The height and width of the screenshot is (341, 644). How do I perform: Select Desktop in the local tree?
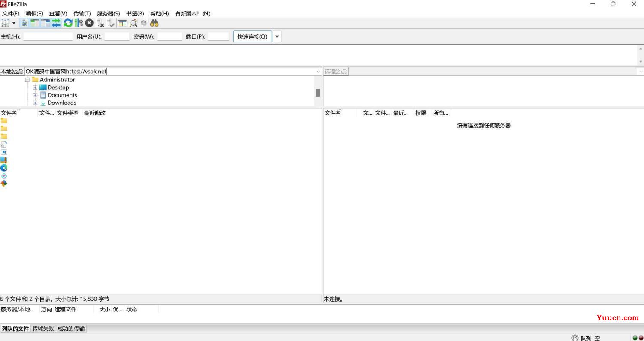(58, 88)
